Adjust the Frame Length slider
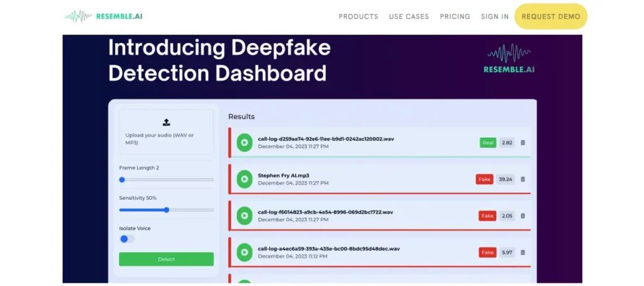 pyautogui.click(x=166, y=180)
